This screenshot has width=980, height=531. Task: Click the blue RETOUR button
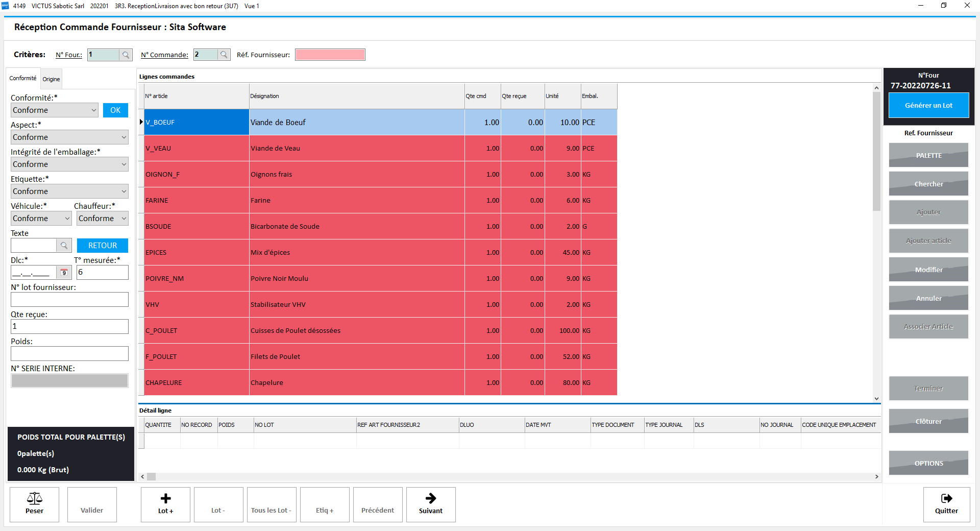click(103, 246)
